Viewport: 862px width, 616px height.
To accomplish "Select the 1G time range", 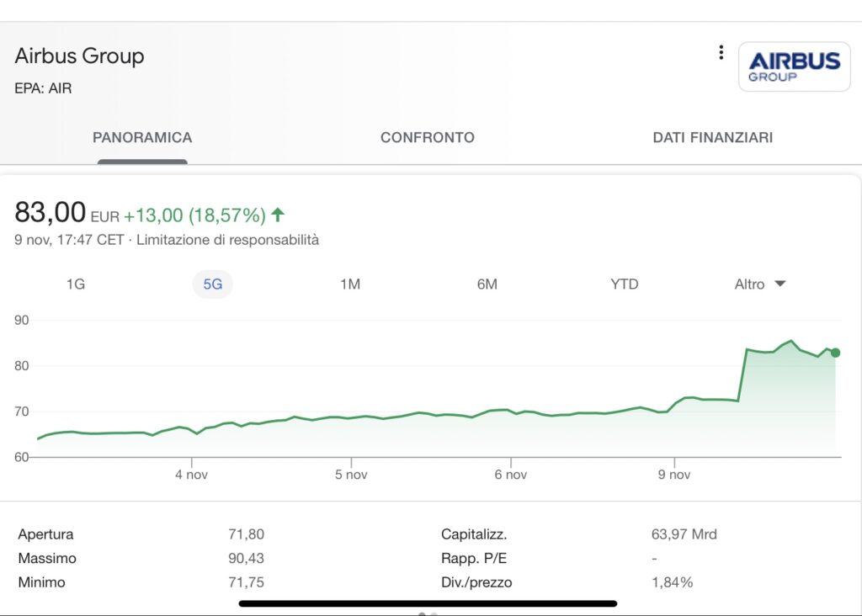I will point(76,284).
